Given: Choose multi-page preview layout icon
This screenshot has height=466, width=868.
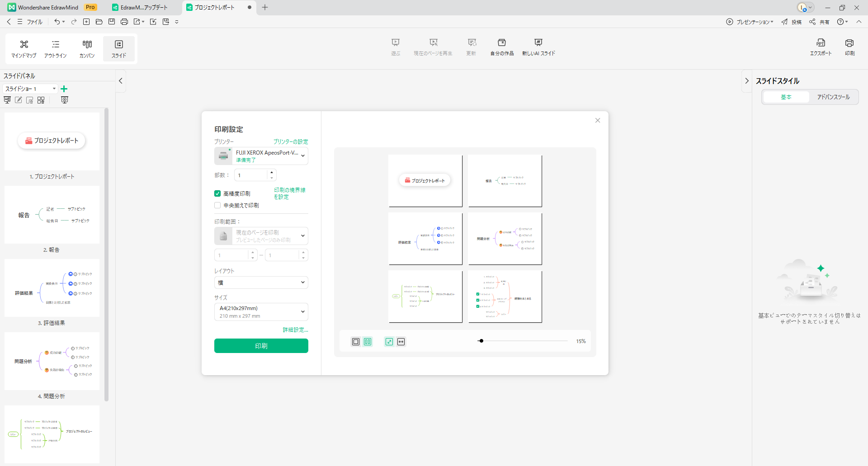Looking at the screenshot, I should pos(368,342).
